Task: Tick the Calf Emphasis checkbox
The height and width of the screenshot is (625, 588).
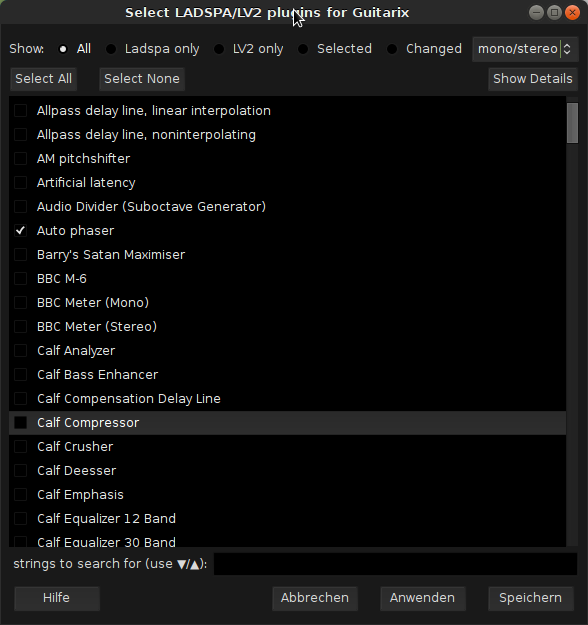Action: point(20,494)
